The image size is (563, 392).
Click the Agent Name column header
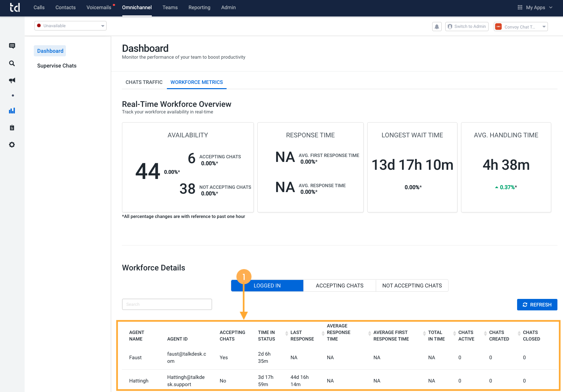137,336
